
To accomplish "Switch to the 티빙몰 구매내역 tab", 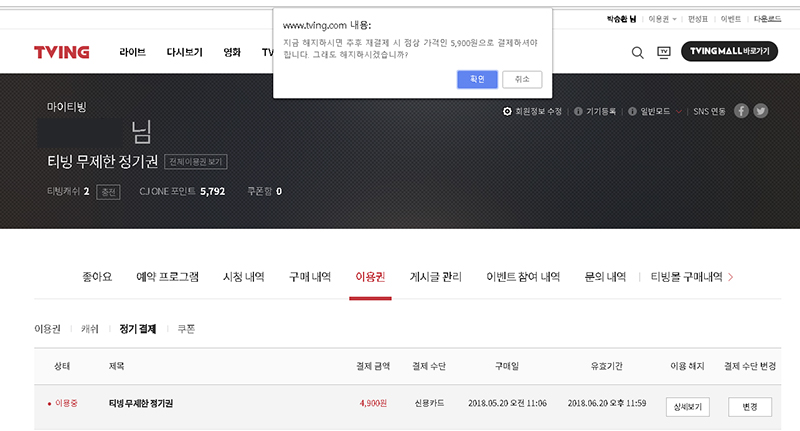I will pyautogui.click(x=686, y=276).
